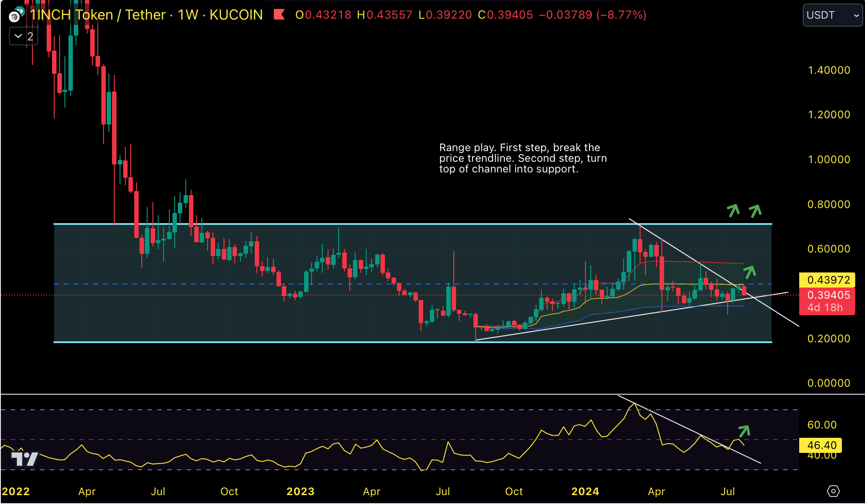The image size is (865, 504).
Task: Click the Apr 2023 label on time axis
Action: point(372,492)
